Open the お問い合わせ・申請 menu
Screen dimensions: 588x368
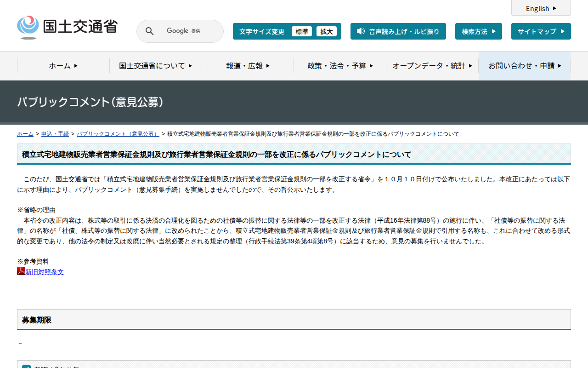click(x=525, y=66)
